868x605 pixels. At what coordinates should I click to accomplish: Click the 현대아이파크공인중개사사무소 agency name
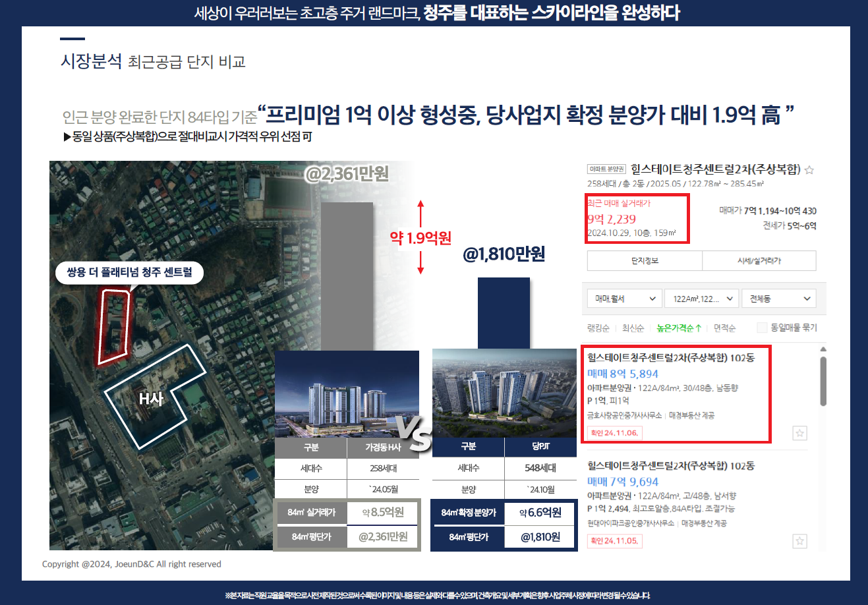631,523
